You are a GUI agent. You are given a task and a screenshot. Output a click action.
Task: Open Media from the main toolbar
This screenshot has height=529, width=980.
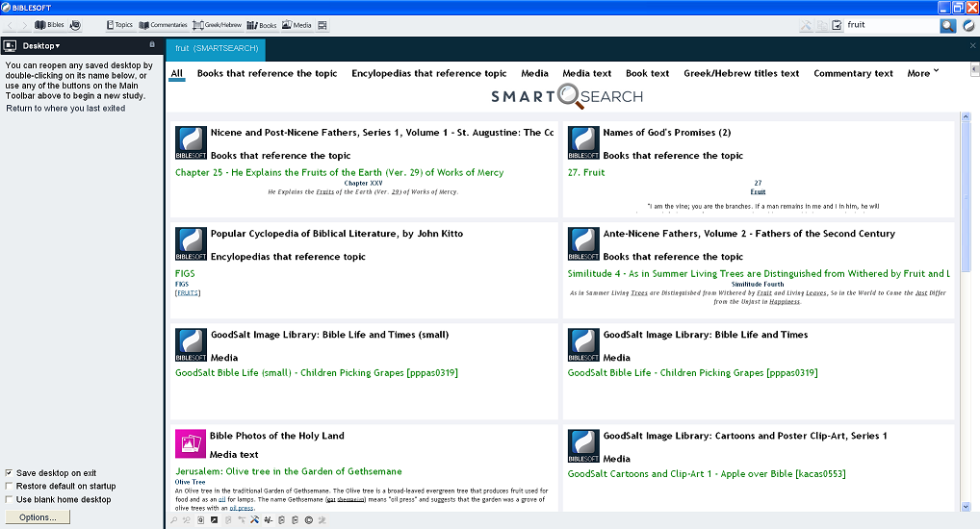click(x=297, y=25)
